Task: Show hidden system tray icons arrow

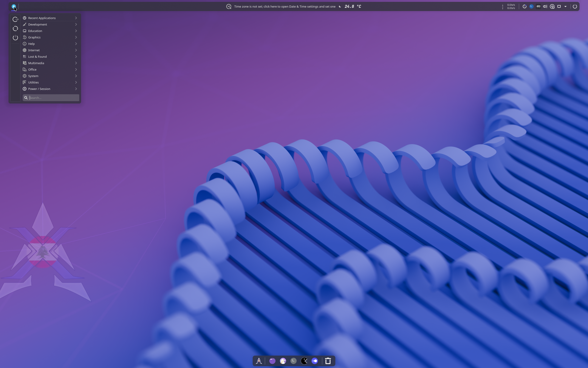Action: coord(566,7)
